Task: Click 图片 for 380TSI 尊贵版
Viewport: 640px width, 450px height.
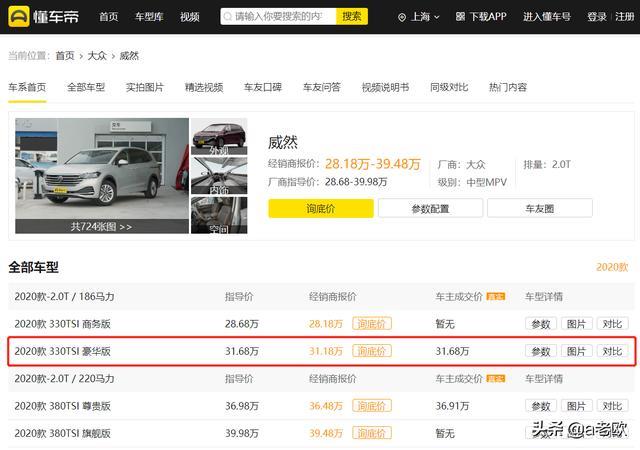Action: click(576, 406)
